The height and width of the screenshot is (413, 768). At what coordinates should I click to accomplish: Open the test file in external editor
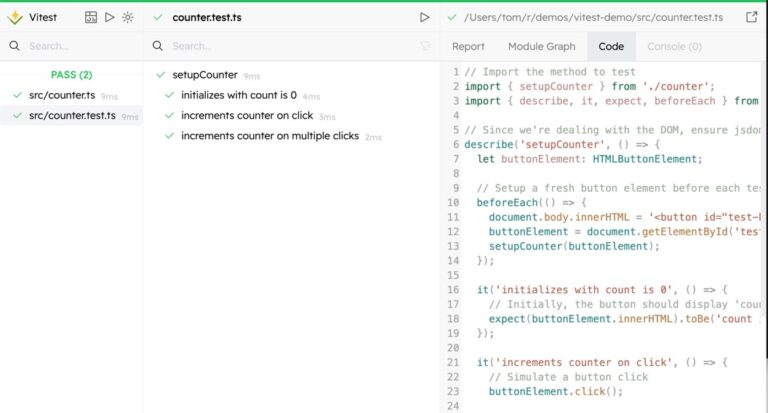pos(752,17)
